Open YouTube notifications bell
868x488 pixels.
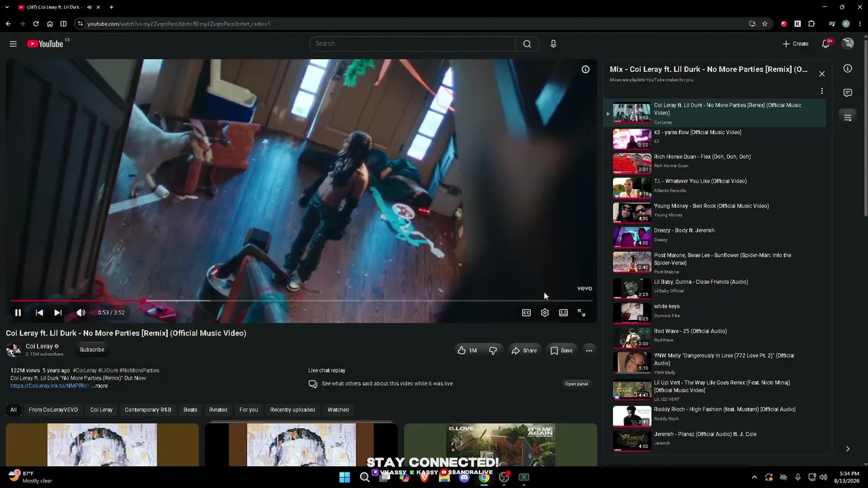pyautogui.click(x=826, y=44)
